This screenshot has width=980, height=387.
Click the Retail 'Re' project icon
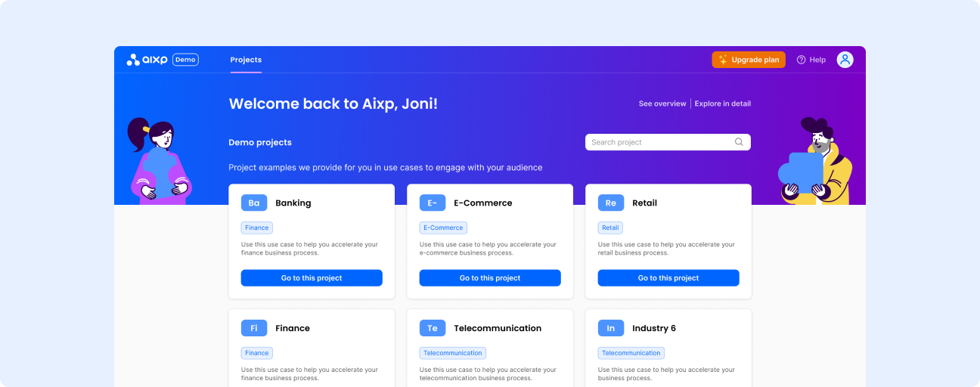[x=611, y=203]
